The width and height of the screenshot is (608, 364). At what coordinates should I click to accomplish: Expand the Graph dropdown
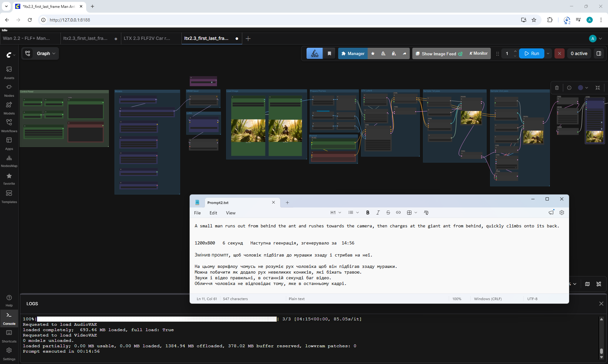[40, 53]
